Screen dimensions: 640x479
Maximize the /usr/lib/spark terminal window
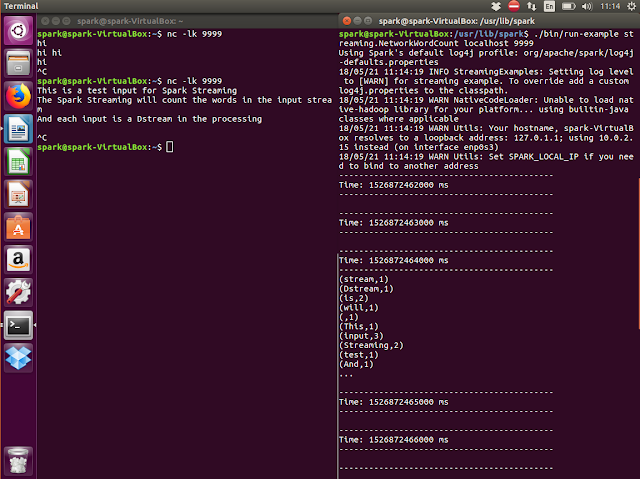pos(368,21)
